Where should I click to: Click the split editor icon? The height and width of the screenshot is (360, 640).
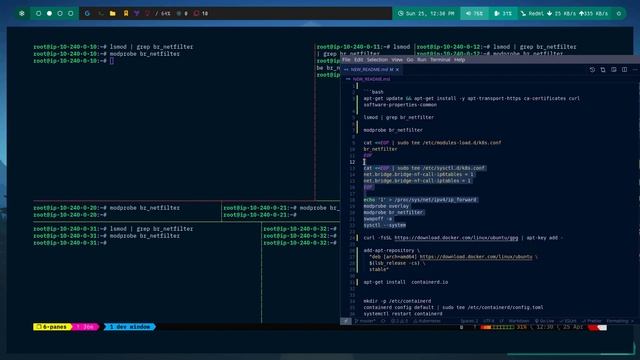pos(624,70)
